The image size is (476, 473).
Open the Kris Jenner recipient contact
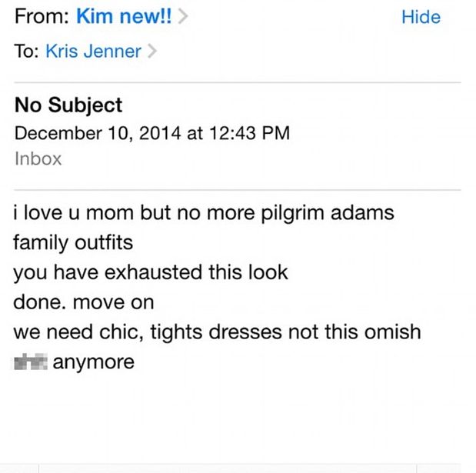coord(93,52)
